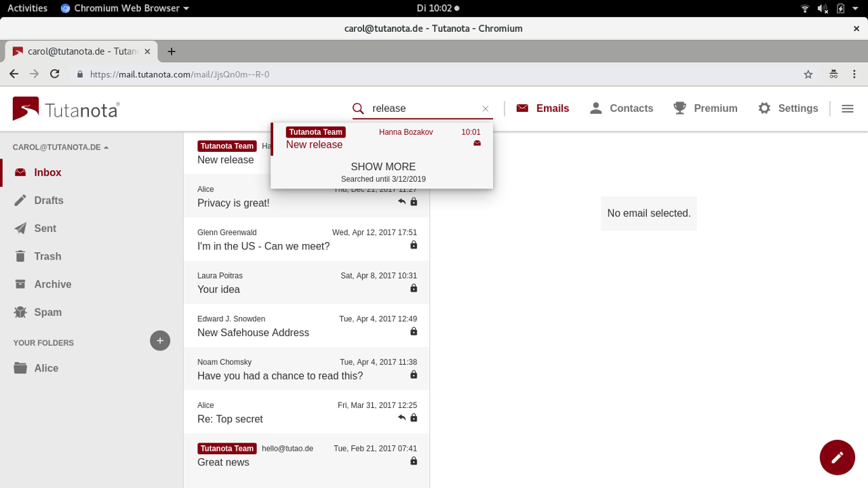Switch to the Contacts tab
This screenshot has width=868, height=488.
[x=621, y=108]
